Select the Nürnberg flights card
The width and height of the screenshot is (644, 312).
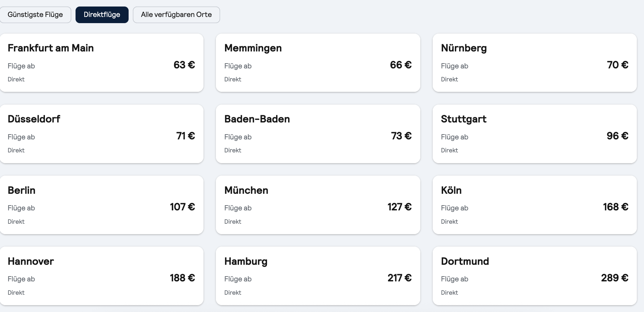click(x=535, y=63)
